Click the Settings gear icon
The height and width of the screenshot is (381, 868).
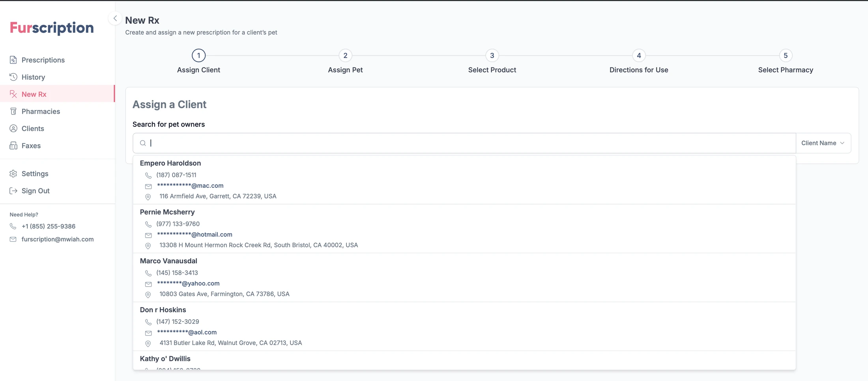13,174
